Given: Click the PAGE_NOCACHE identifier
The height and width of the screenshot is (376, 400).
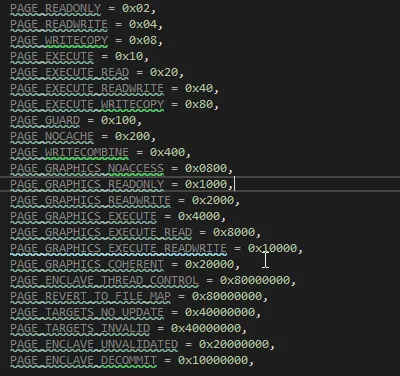Looking at the screenshot, I should coord(52,136).
